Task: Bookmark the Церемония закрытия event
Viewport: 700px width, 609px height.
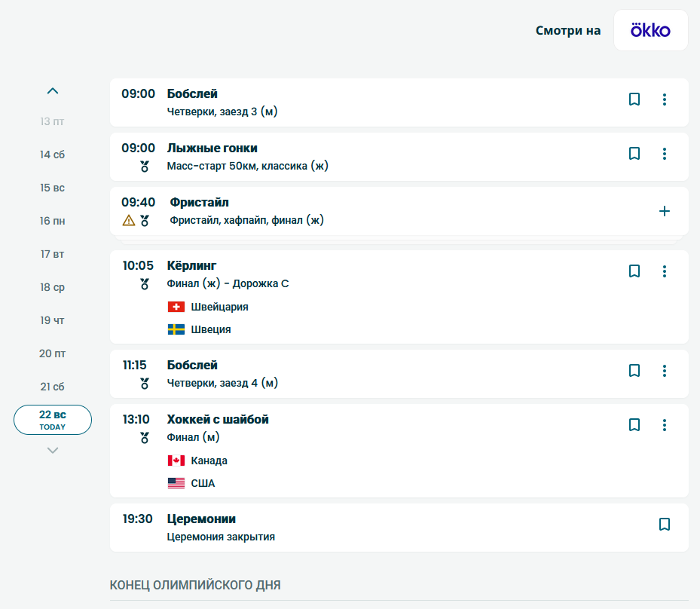Action: pos(664,525)
